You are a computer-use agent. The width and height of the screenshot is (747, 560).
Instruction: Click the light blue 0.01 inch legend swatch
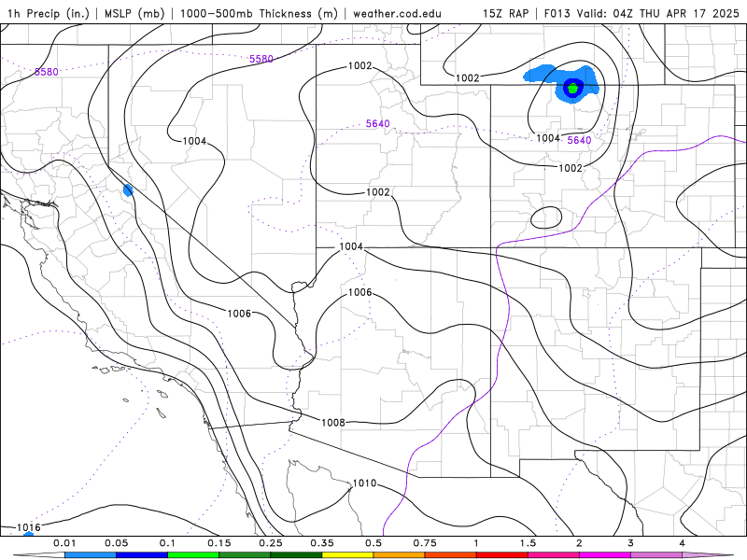click(x=91, y=555)
